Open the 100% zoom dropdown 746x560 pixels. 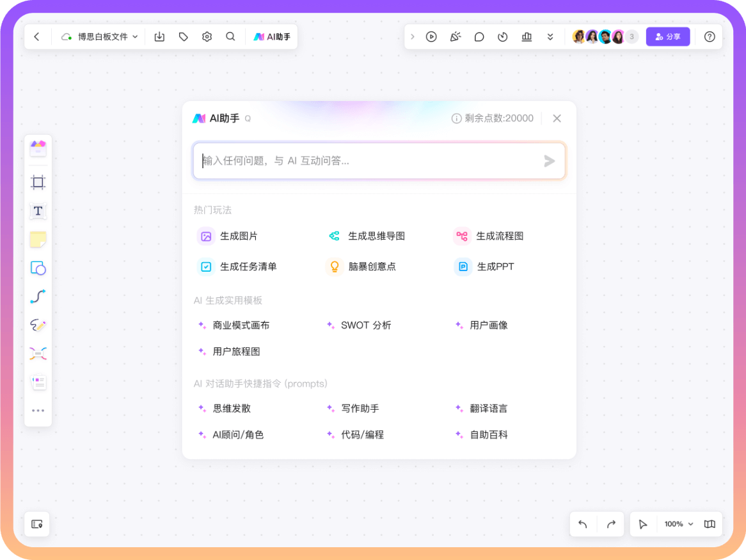pyautogui.click(x=679, y=524)
